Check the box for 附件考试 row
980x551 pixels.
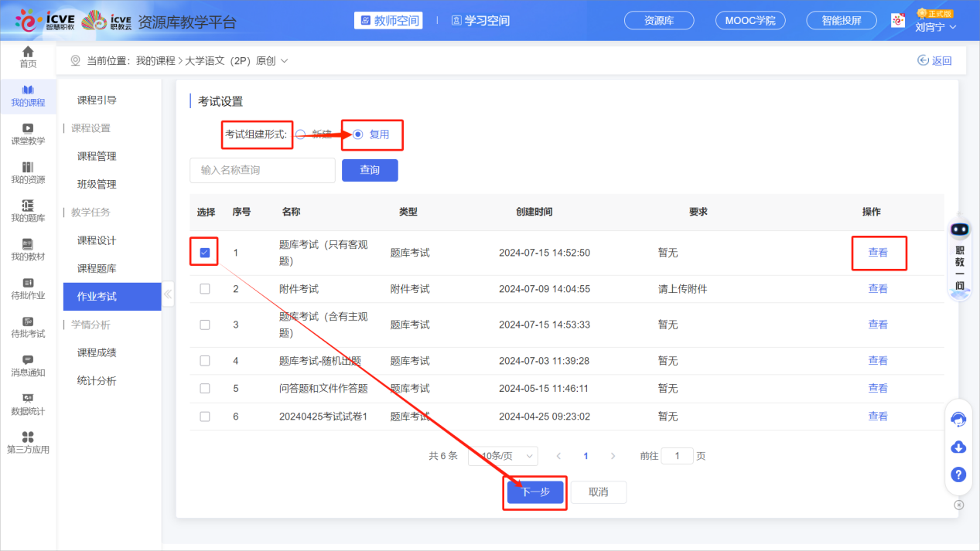pos(205,289)
